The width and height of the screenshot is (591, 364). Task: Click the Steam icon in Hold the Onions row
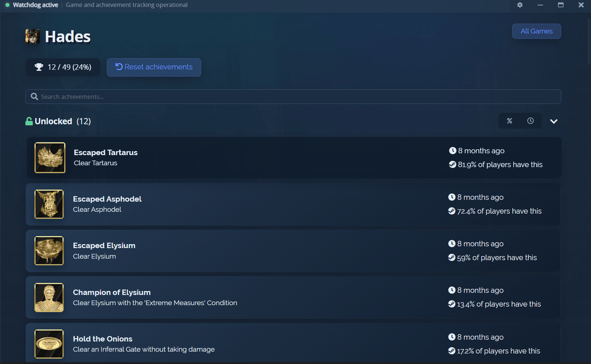point(452,351)
